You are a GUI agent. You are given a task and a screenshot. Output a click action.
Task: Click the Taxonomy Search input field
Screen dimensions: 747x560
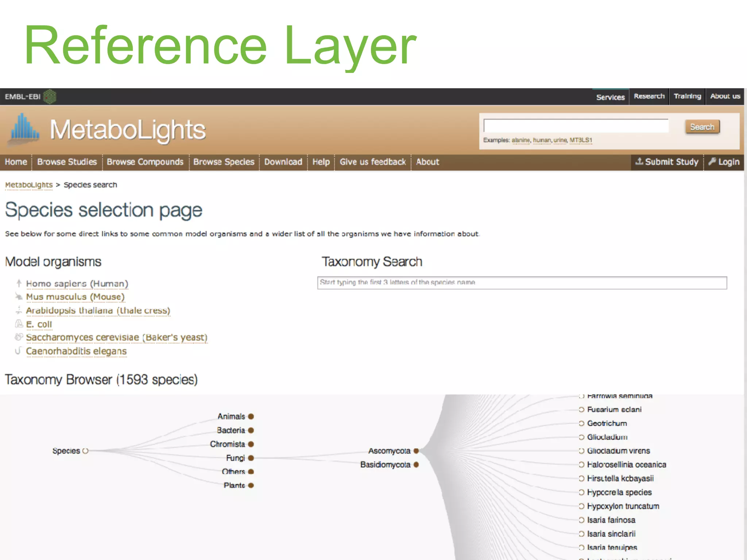[x=522, y=283]
